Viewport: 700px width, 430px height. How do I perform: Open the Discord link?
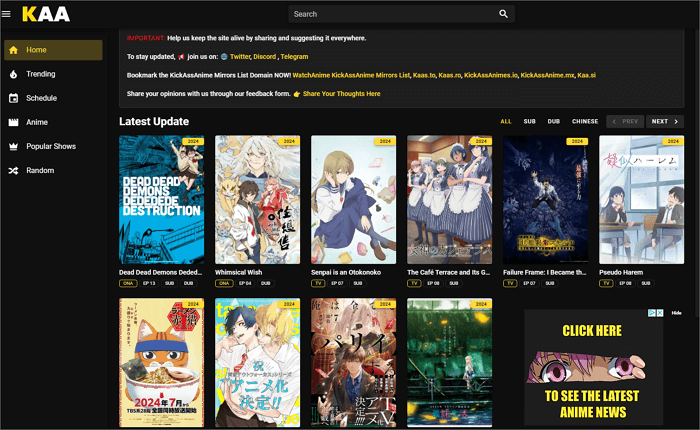(x=263, y=57)
